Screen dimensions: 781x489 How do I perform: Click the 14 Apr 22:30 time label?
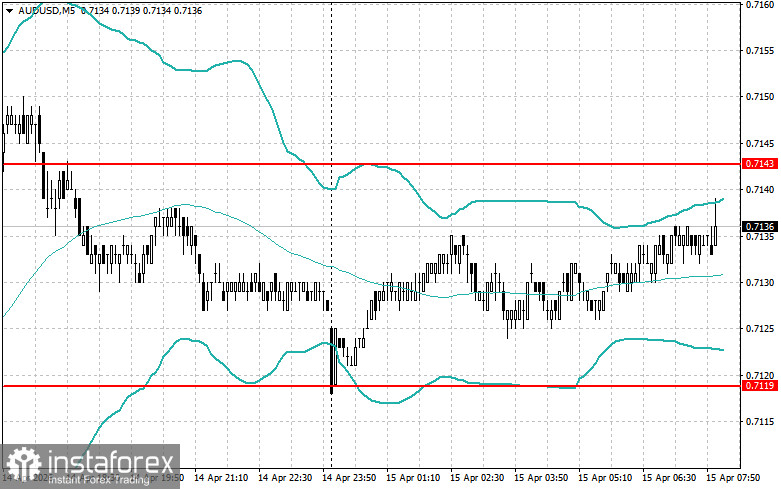pos(285,478)
